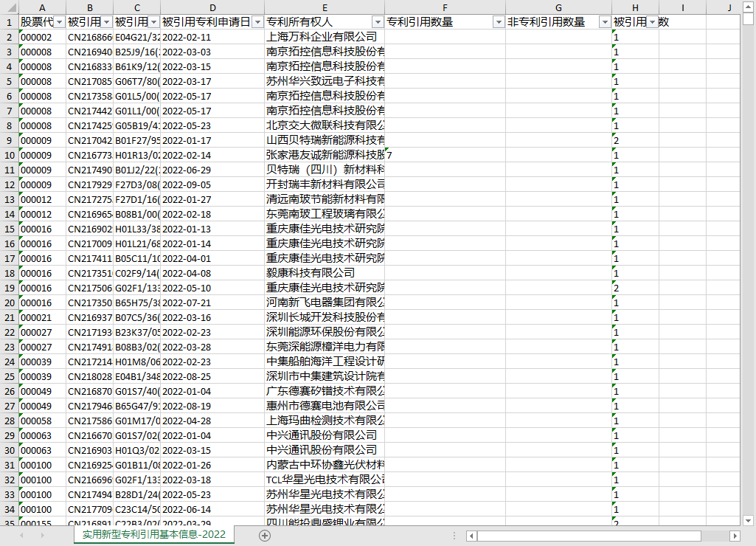Open filter dropdown in column B header
The width and height of the screenshot is (756, 546).
click(x=106, y=22)
